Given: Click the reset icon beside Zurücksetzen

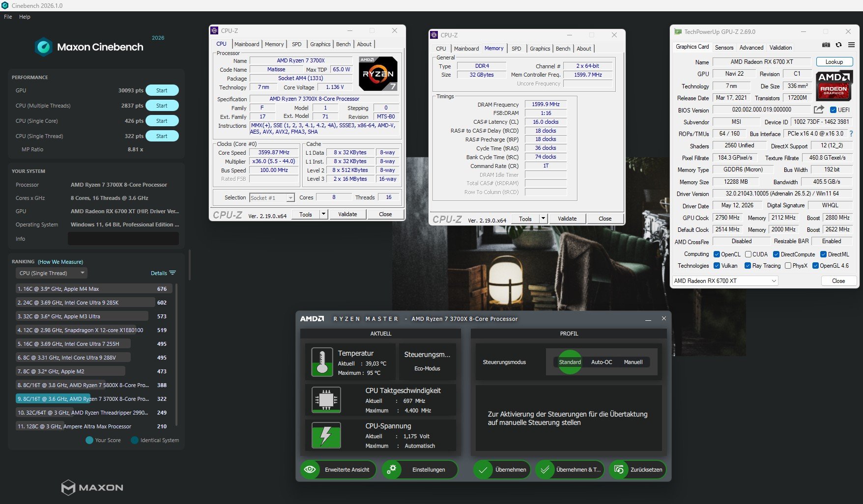Looking at the screenshot, I should pyautogui.click(x=619, y=470).
